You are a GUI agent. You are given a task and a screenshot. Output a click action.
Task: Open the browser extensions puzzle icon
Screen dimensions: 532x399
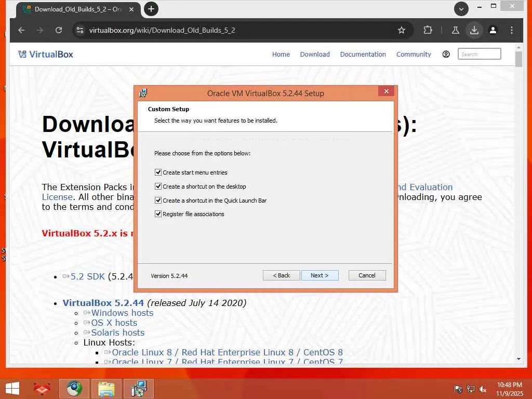428,30
